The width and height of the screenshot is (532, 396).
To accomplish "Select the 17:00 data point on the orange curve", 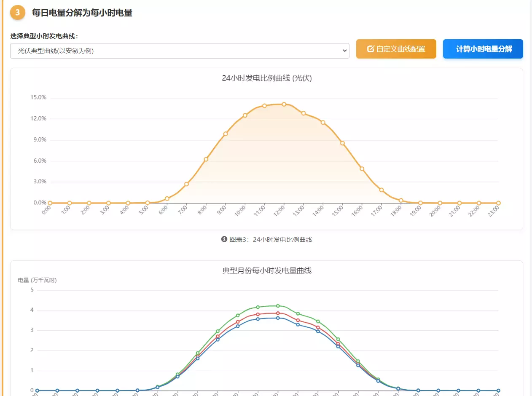I will (382, 190).
